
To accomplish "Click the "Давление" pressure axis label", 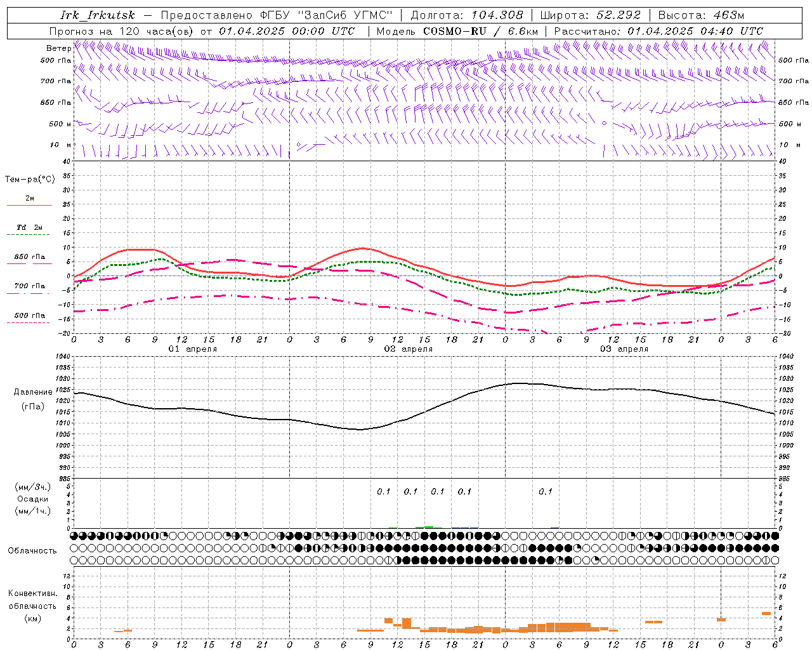I will 33,392.
